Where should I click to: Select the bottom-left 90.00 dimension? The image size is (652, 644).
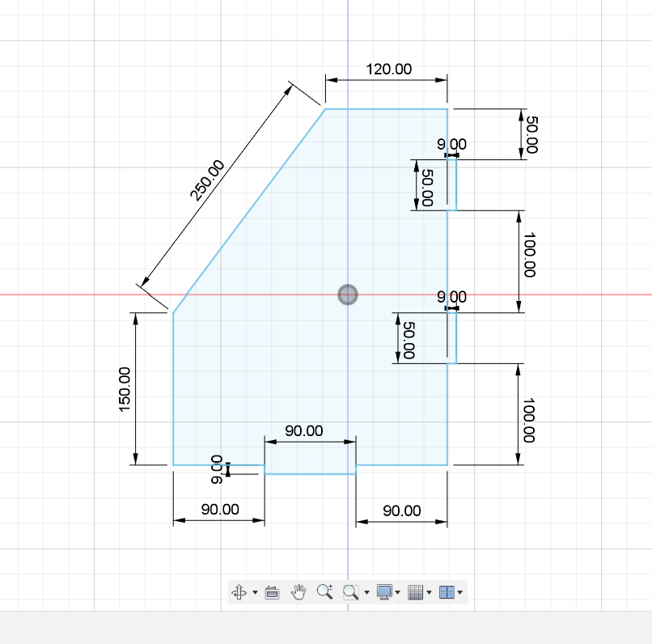(220, 510)
